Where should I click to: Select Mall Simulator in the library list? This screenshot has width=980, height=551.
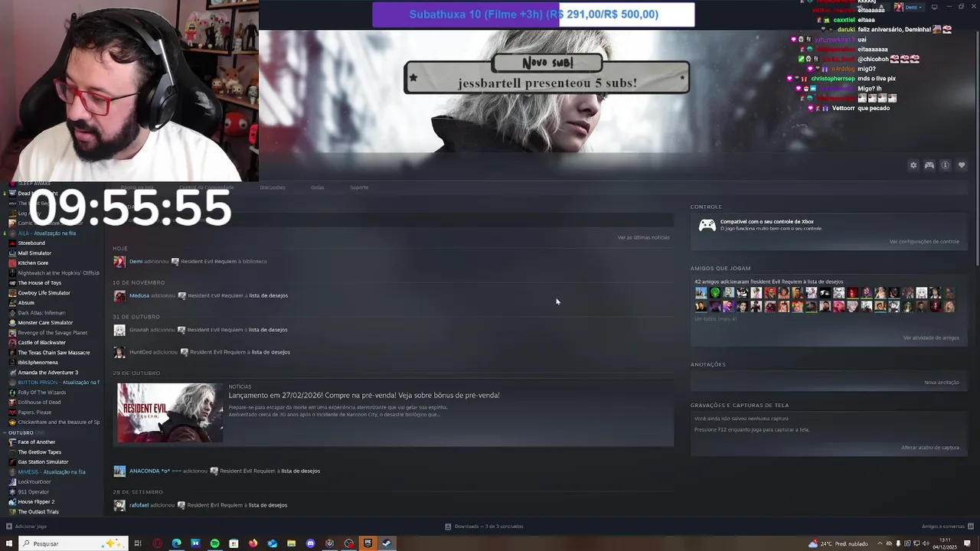coord(34,253)
